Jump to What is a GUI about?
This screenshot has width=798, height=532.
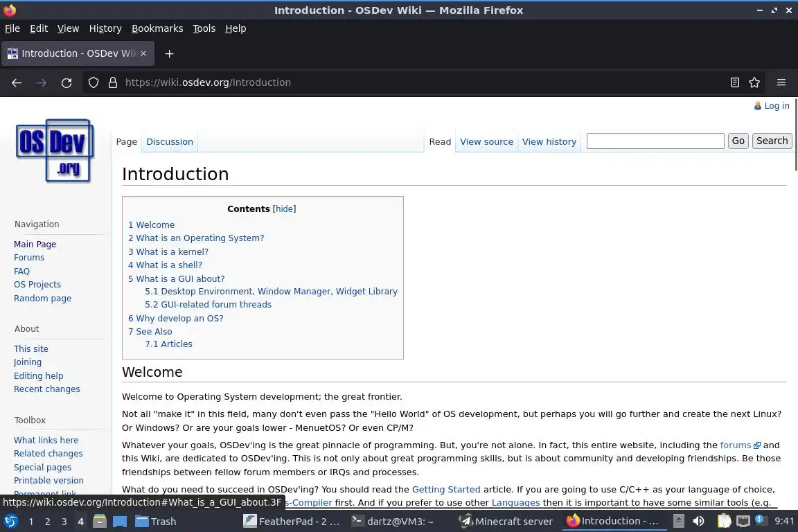point(176,278)
